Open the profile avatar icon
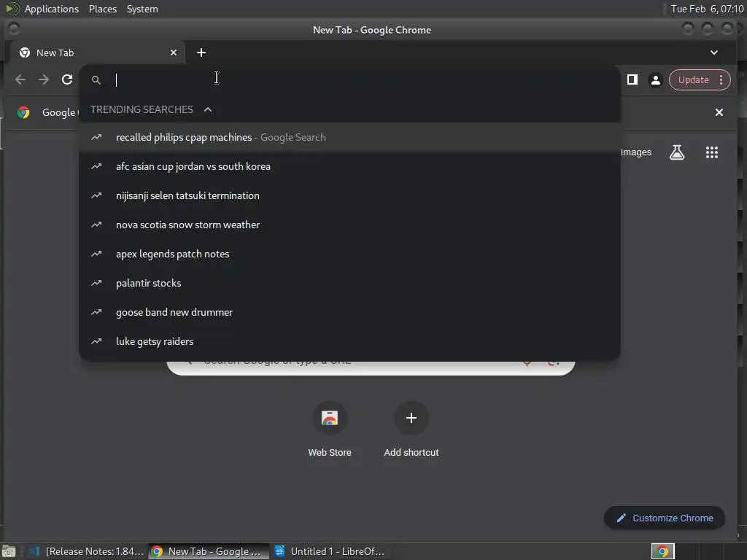 (656, 80)
